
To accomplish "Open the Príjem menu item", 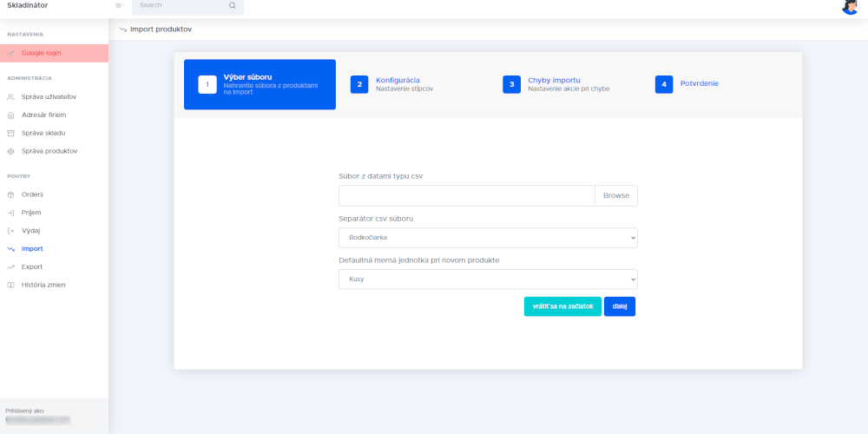I will click(x=31, y=213).
